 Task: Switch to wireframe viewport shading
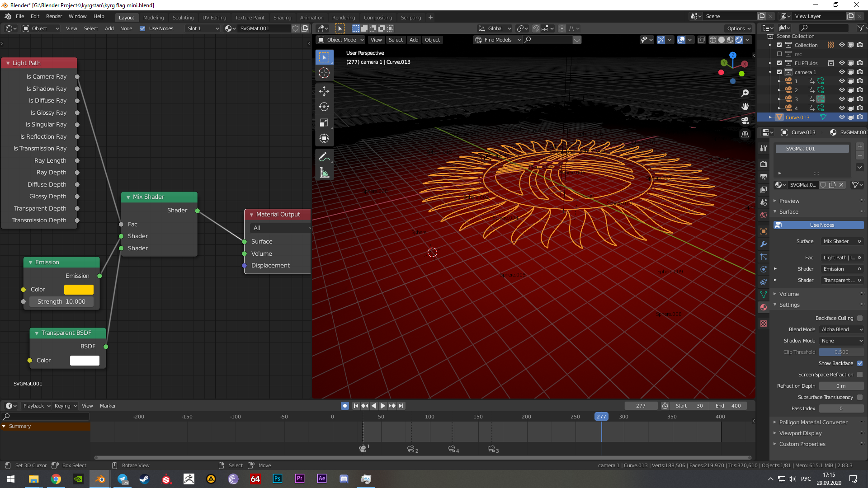[x=713, y=40]
